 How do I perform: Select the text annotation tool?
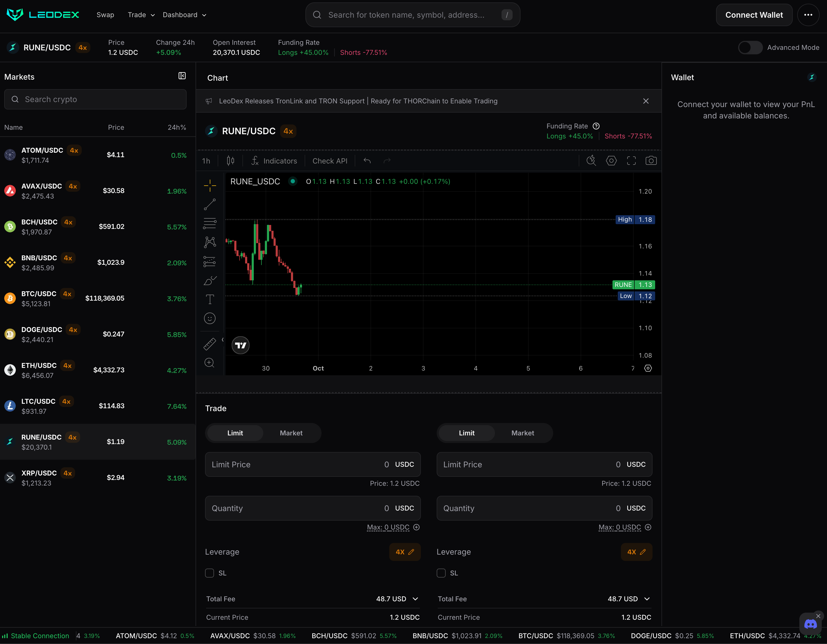[210, 299]
